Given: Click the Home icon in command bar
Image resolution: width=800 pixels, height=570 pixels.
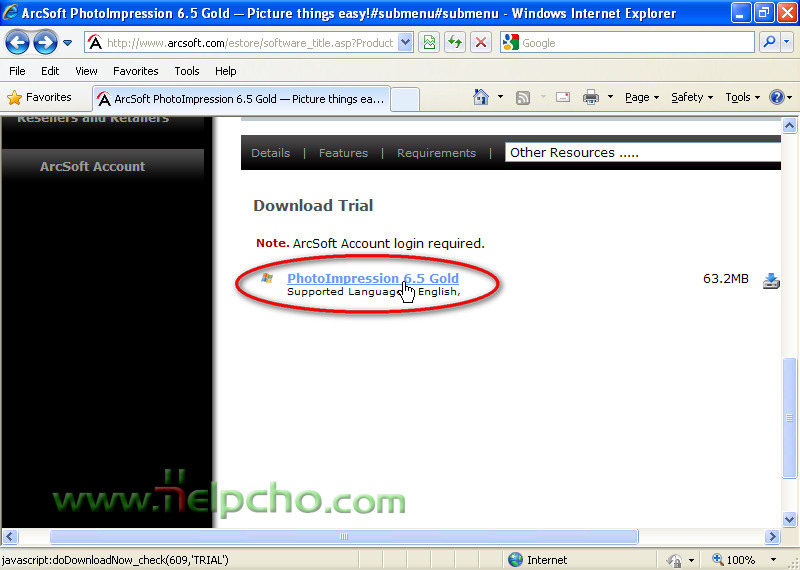Looking at the screenshot, I should tap(481, 97).
